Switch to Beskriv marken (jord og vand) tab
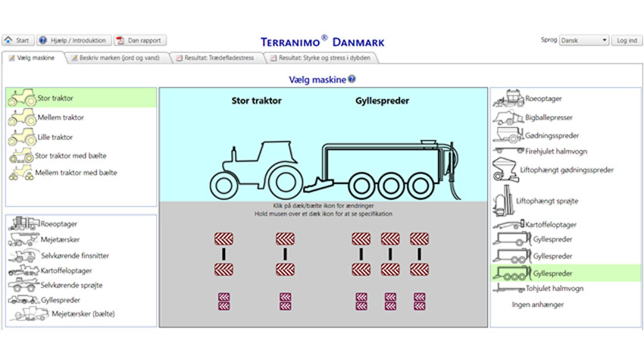Image resolution: width=644 pixels, height=362 pixels. pyautogui.click(x=117, y=58)
